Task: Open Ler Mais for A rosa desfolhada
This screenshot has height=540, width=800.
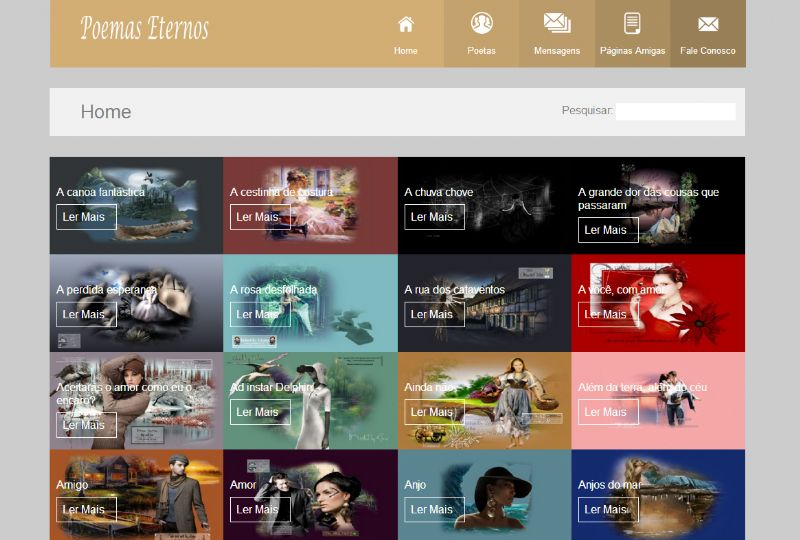Action: click(x=260, y=314)
